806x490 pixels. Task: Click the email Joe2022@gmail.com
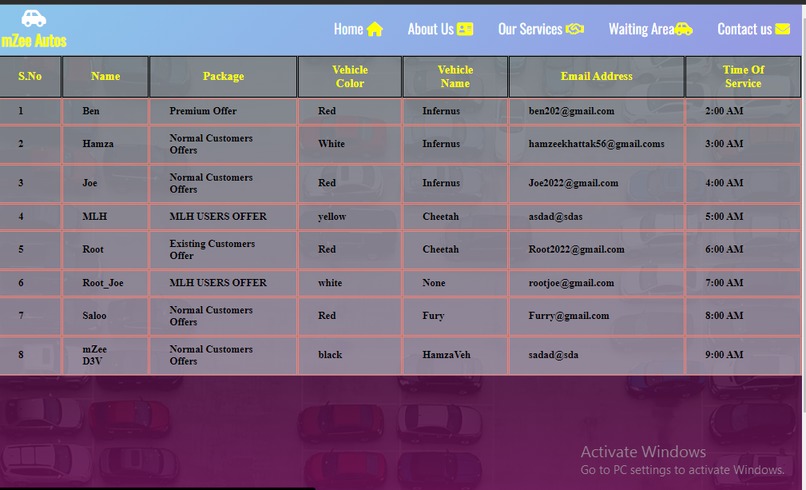573,183
